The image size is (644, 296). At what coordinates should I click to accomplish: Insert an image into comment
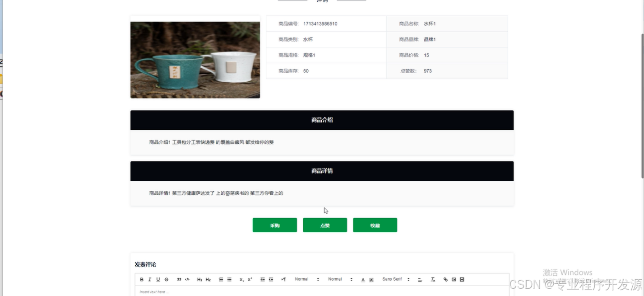point(454,280)
